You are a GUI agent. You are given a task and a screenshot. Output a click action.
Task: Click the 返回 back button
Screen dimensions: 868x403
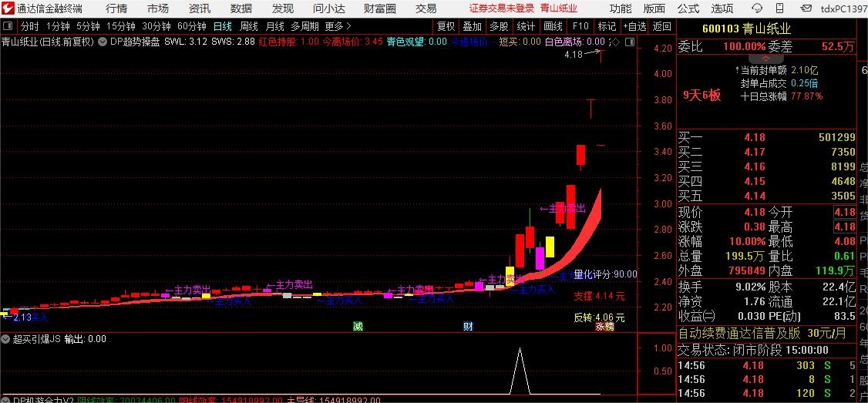tap(662, 26)
